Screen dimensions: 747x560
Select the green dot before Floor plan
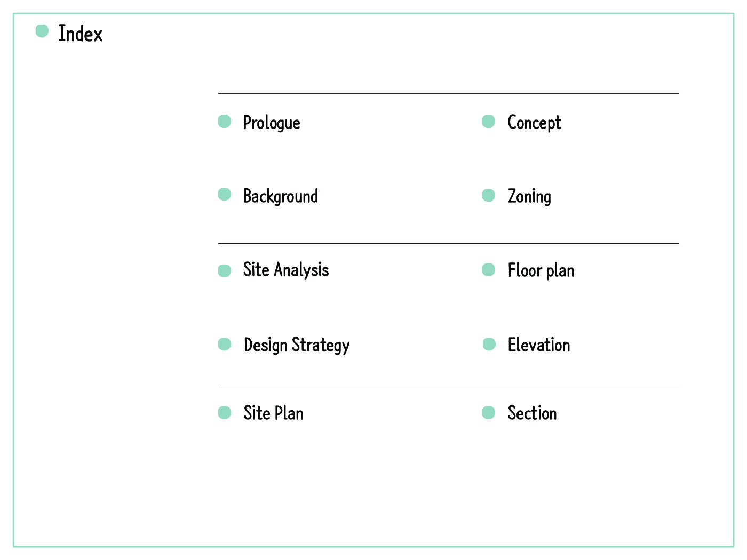(489, 270)
